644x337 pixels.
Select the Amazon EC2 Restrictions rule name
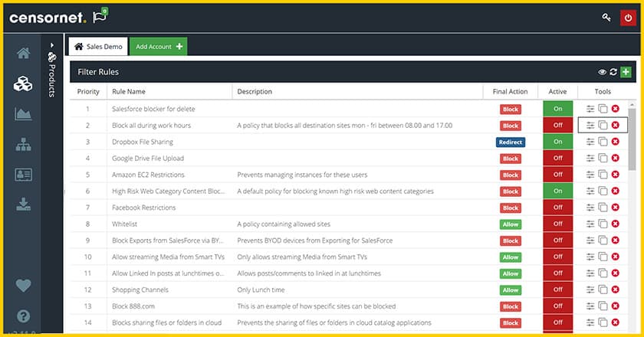click(148, 175)
